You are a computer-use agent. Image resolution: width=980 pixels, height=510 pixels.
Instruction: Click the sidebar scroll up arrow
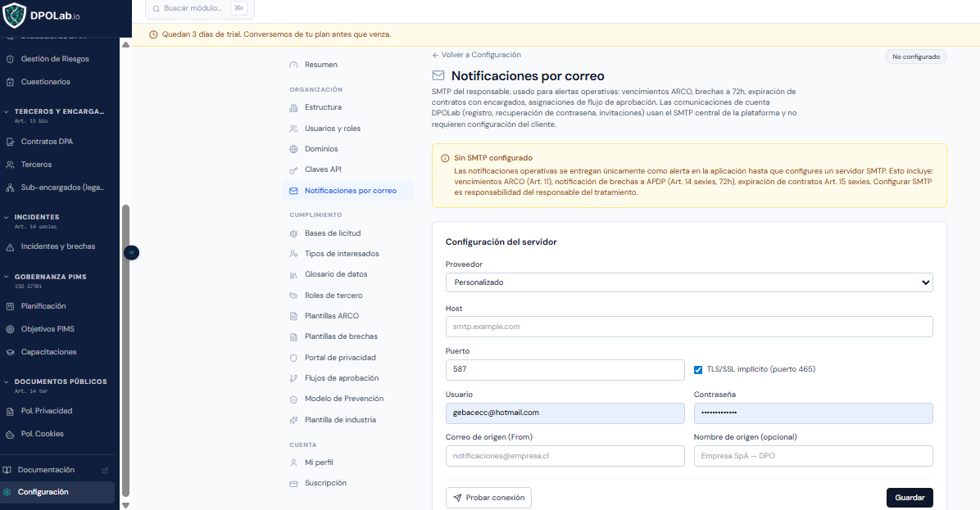pyautogui.click(x=125, y=45)
